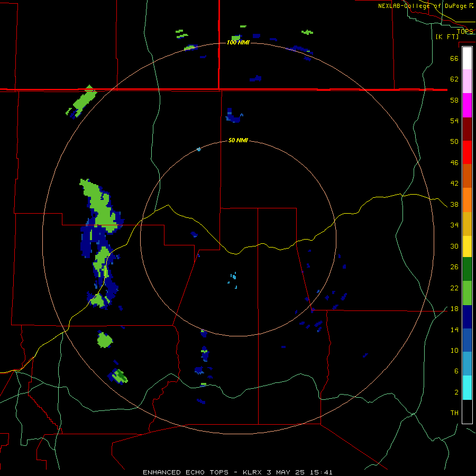Click the 100 NMI range ring label
The width and height of the screenshot is (476, 476).
(x=239, y=42)
